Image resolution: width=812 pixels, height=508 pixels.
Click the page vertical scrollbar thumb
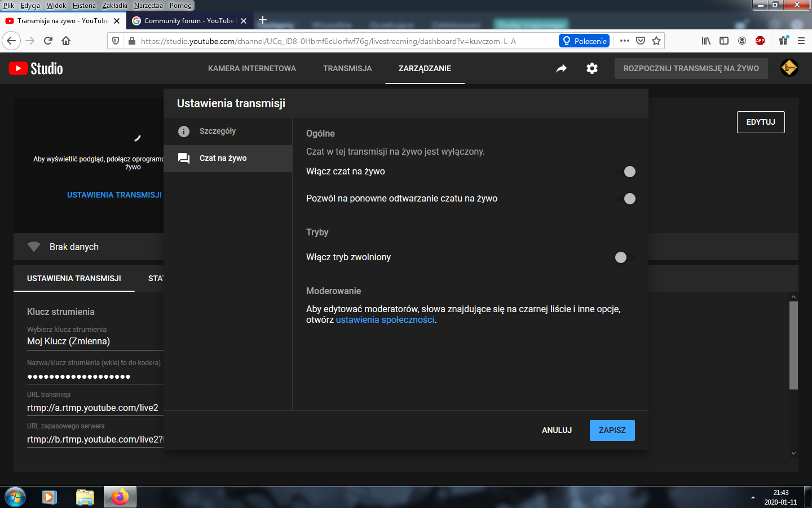click(x=793, y=345)
